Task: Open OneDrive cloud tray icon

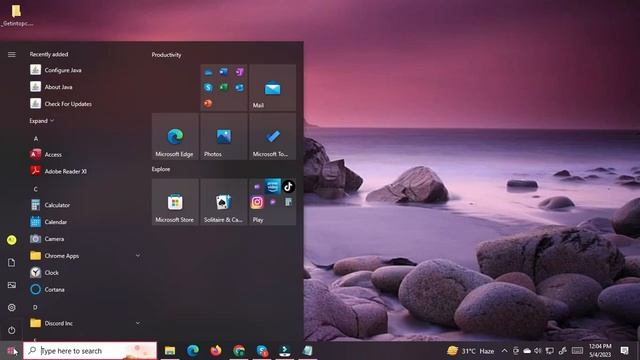Action: 527,351
